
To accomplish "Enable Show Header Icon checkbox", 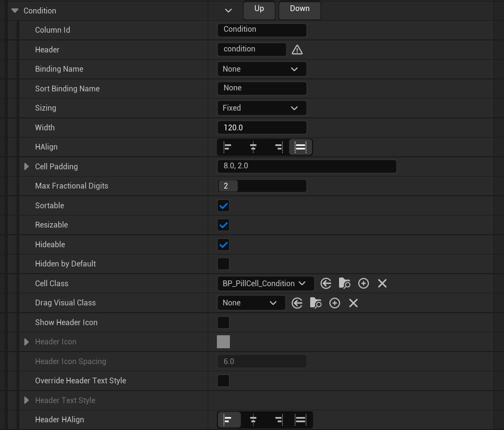I will (x=224, y=322).
